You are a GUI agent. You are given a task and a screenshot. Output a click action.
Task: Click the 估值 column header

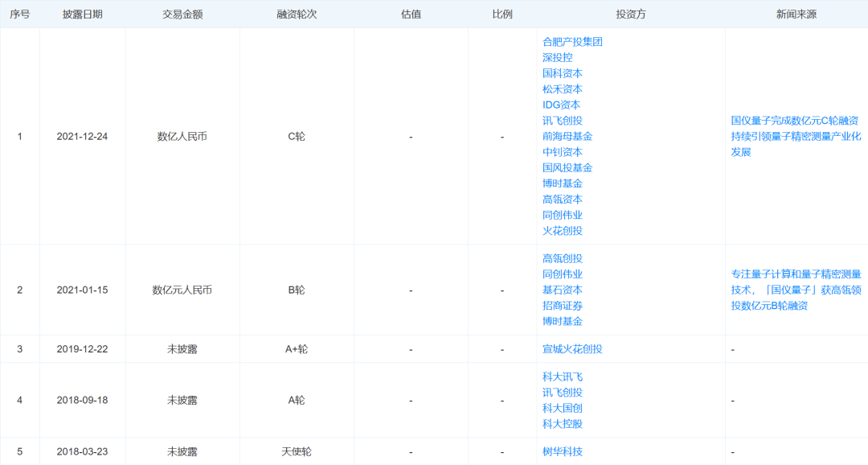[411, 14]
